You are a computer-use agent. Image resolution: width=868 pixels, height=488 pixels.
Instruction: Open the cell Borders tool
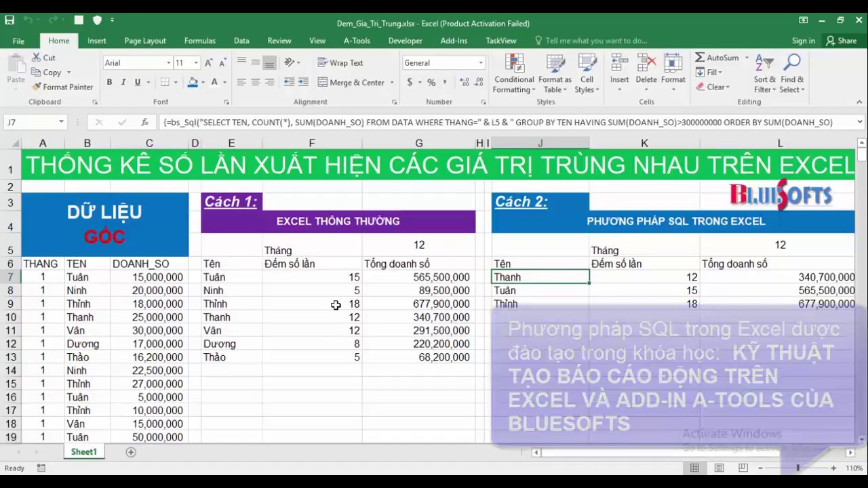[165, 83]
